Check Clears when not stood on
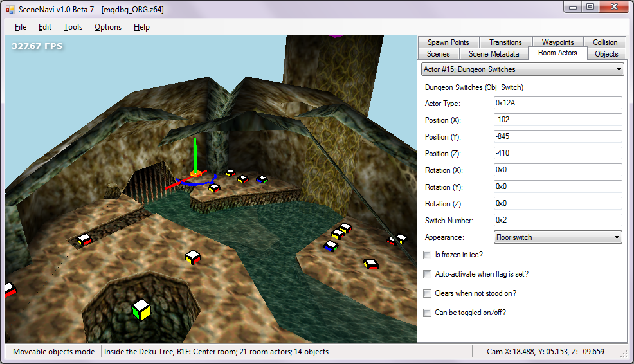The image size is (634, 364). 428,294
